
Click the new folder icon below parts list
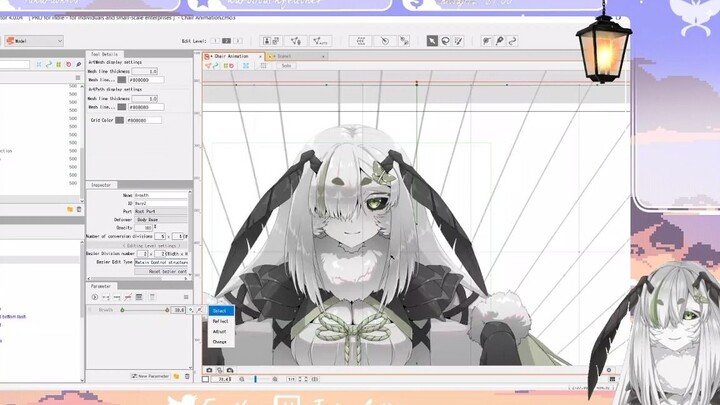(x=70, y=209)
